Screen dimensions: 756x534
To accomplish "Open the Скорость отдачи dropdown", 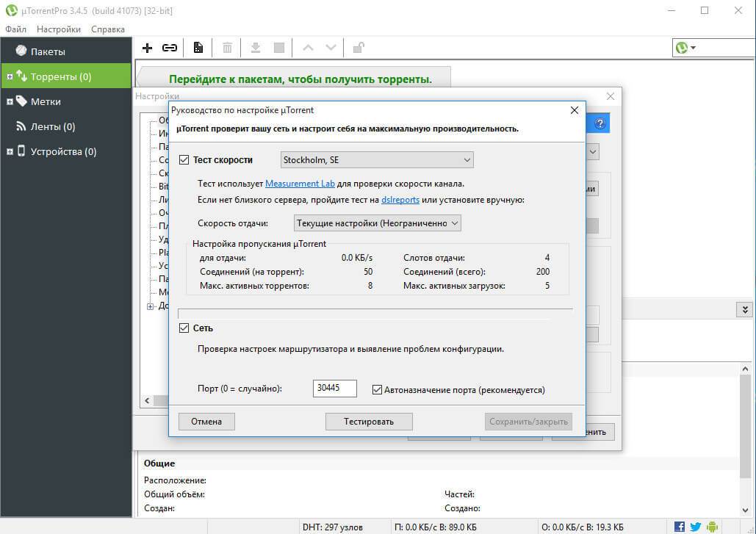I will pyautogui.click(x=378, y=223).
